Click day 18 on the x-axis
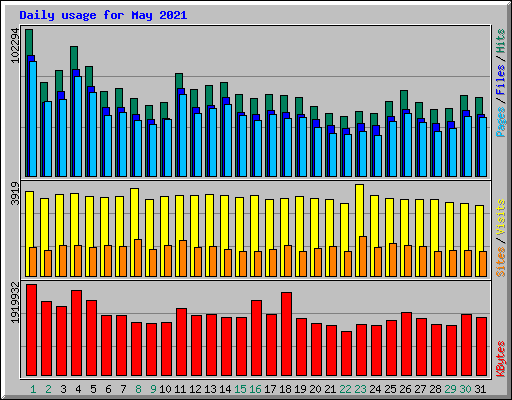Image resolution: width=512 pixels, height=400 pixels. coord(285,389)
